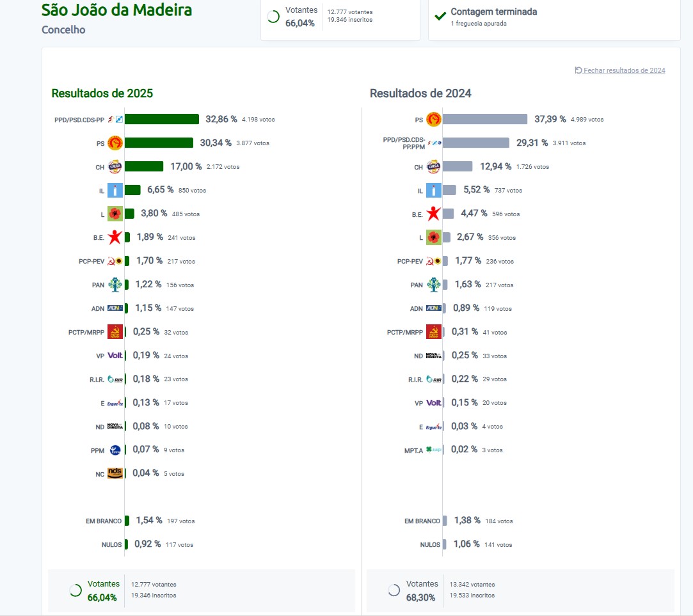Click 'Concelho' subtitle under the title

tap(63, 29)
